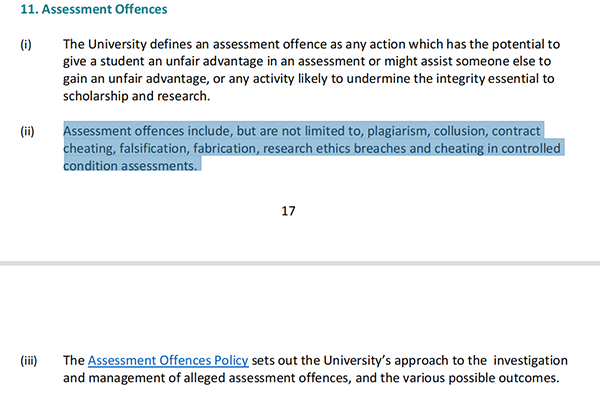600x394 pixels.
Task: Click 'contract' at end of highlighted first line
Action: [x=516, y=131]
